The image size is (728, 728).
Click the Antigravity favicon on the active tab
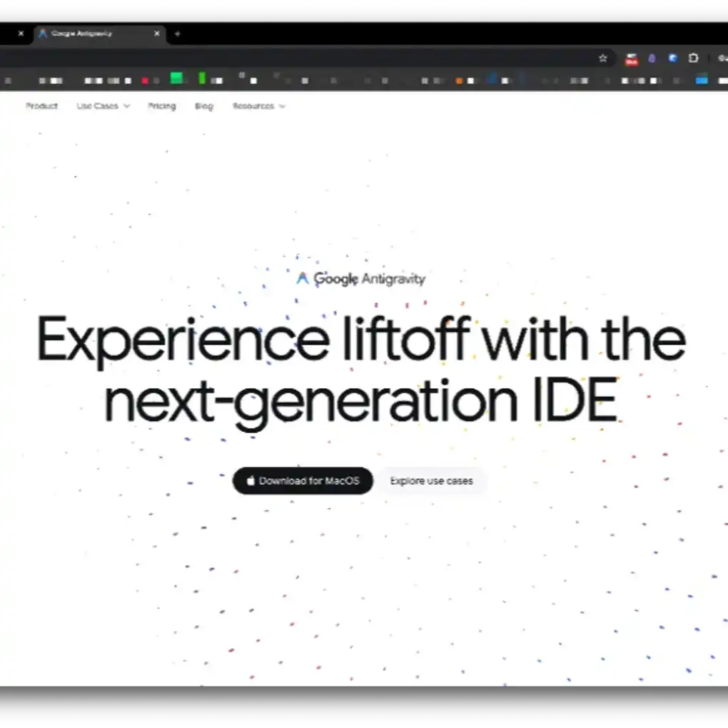(x=43, y=34)
